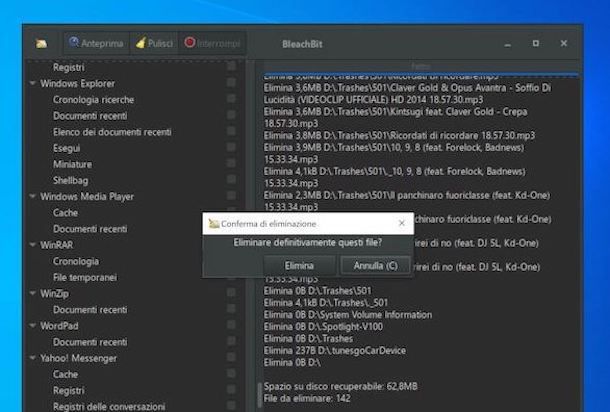Toggle the Elenco dei documenti recenti checkbox
610x412 pixels.
(231, 131)
